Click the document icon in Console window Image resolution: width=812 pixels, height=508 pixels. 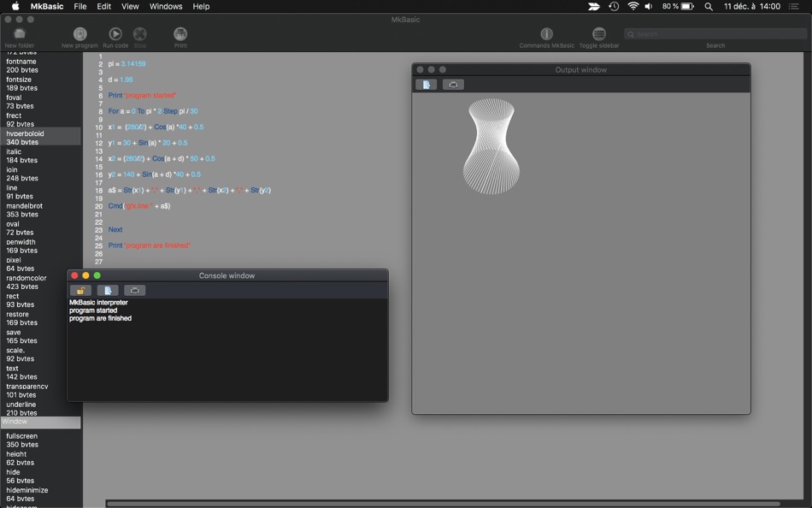[108, 291]
